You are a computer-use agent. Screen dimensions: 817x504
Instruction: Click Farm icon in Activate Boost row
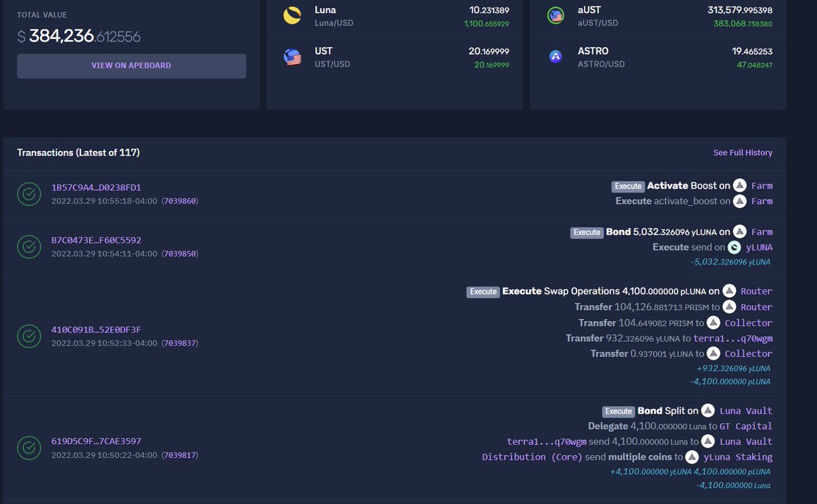coord(740,186)
